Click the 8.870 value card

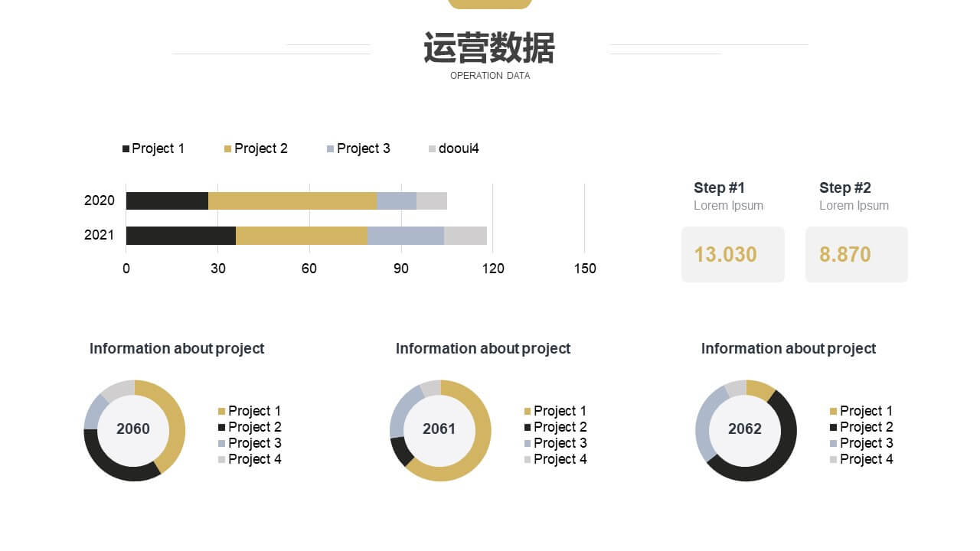856,254
